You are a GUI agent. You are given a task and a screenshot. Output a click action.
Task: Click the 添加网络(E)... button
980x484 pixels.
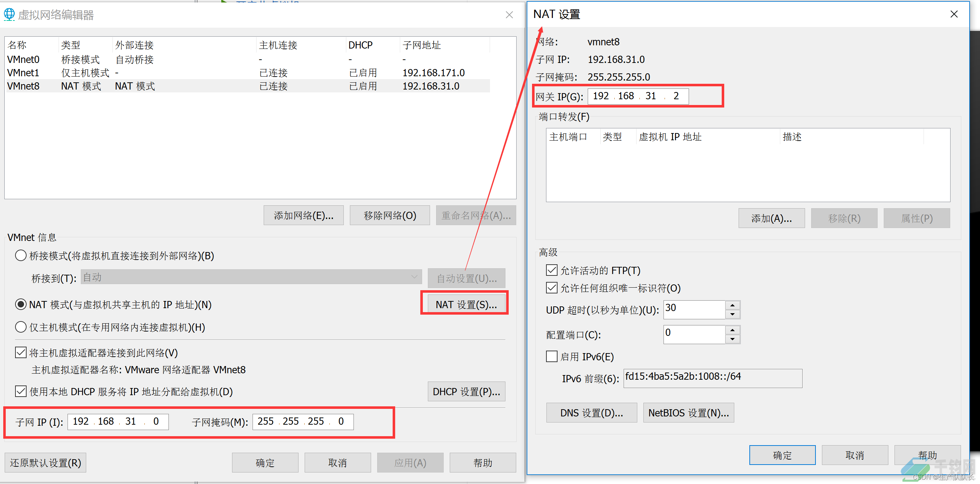304,215
